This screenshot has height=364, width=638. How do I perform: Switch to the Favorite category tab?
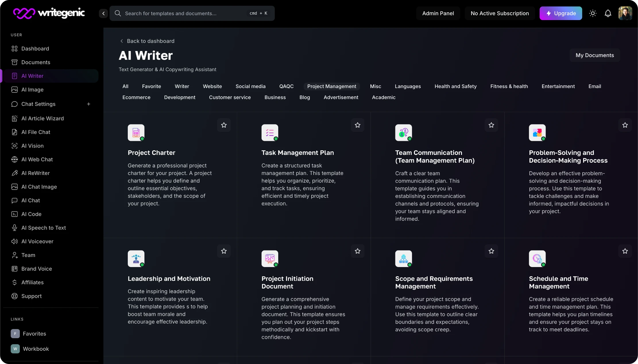pos(152,86)
